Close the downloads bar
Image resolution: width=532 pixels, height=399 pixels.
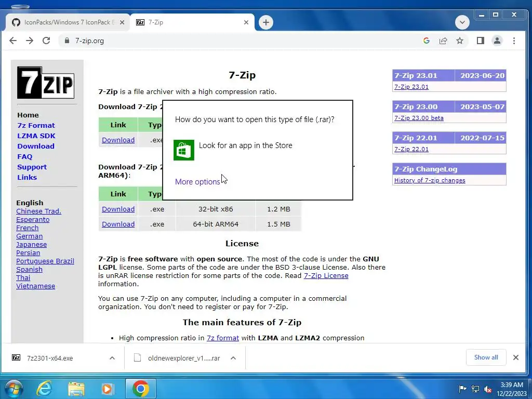(516, 357)
